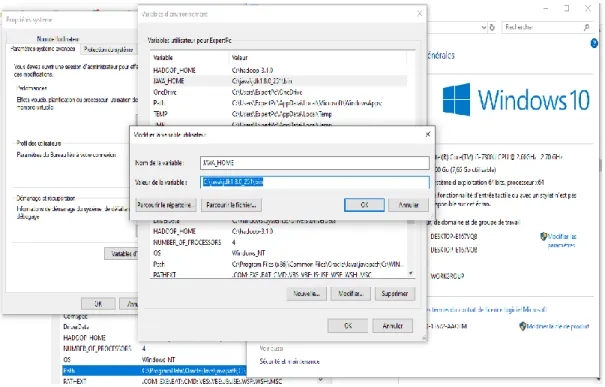605x387 pixels.
Task: Open the Modifier les paramètres link
Action: point(562,240)
